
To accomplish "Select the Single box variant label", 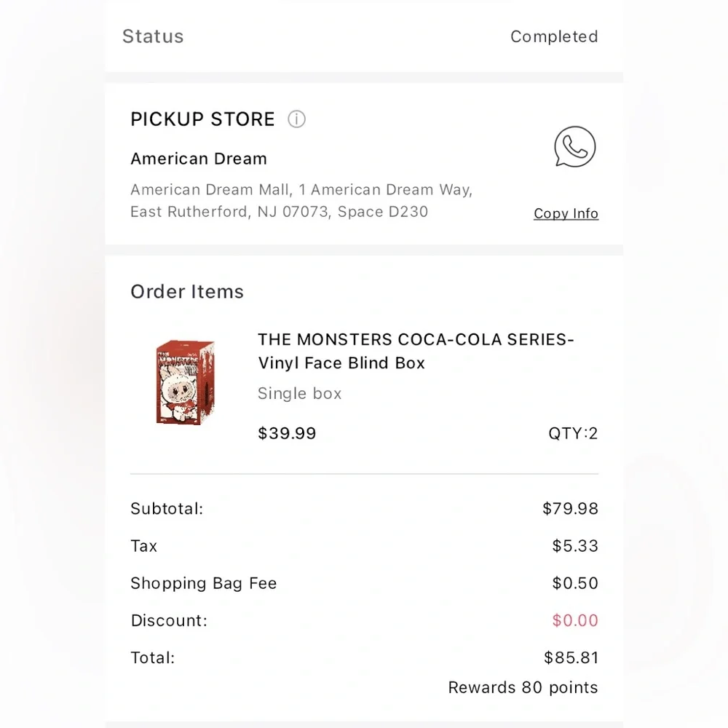I will coord(299,393).
